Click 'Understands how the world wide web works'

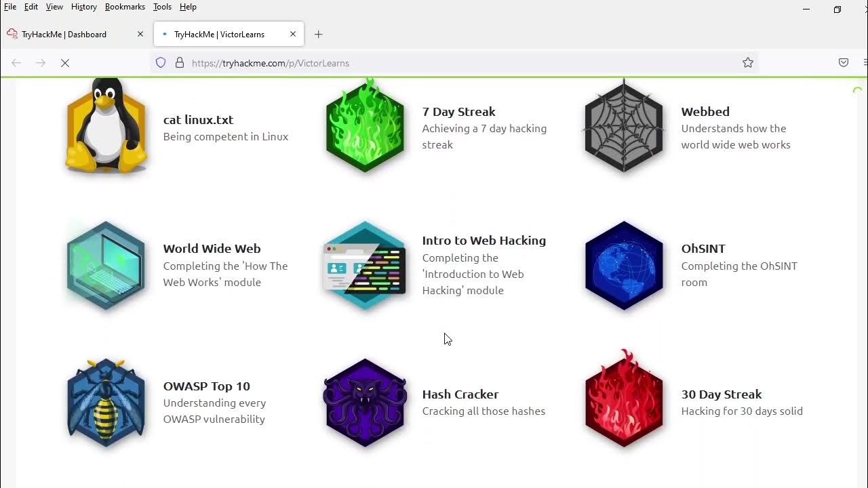coord(736,137)
